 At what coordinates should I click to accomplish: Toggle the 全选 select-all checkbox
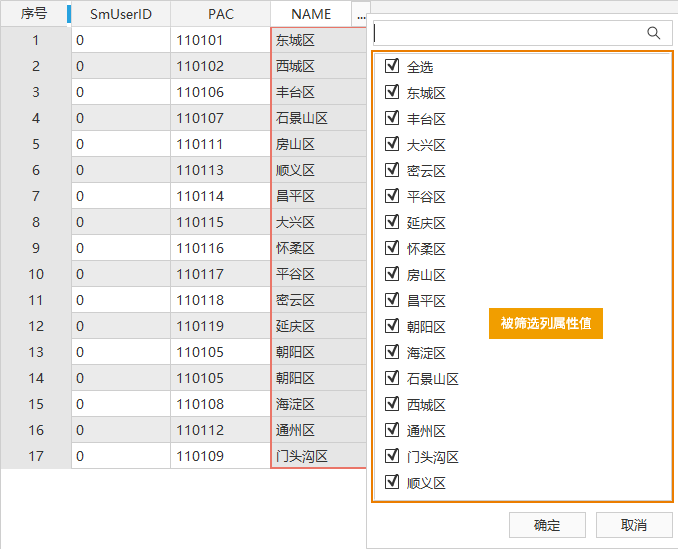tap(392, 67)
